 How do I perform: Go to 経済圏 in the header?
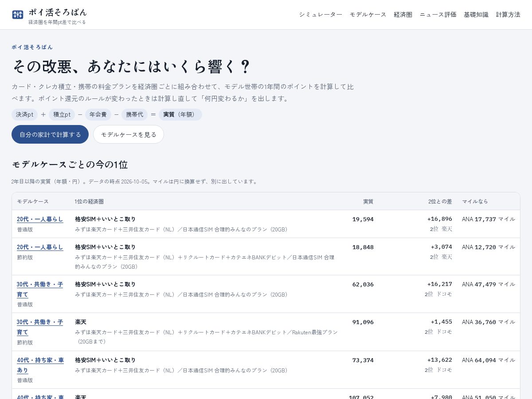click(403, 15)
